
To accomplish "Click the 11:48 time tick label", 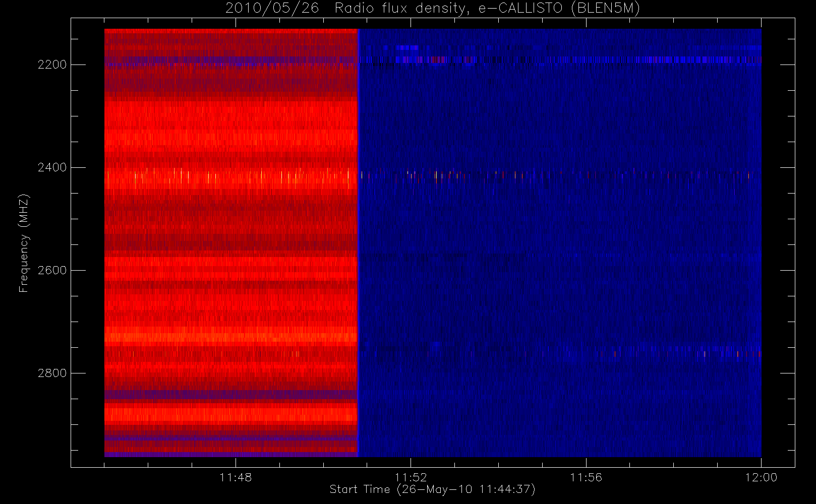I will point(236,477).
